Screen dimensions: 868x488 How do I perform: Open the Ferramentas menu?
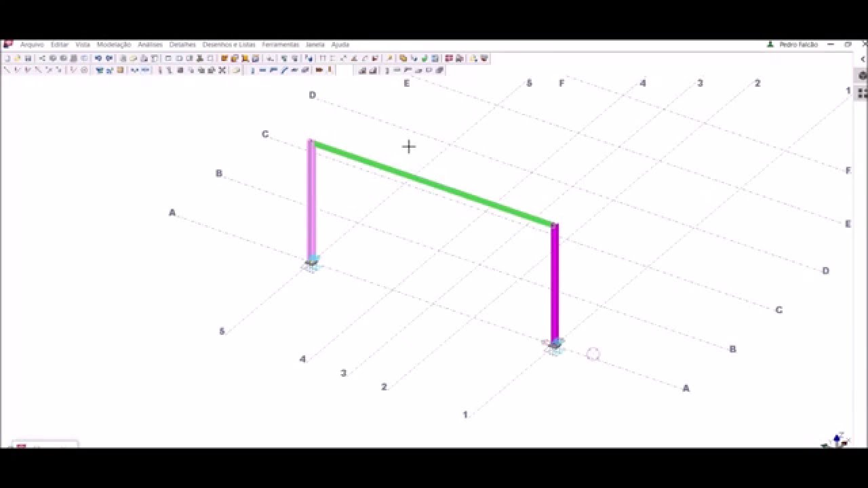click(280, 45)
